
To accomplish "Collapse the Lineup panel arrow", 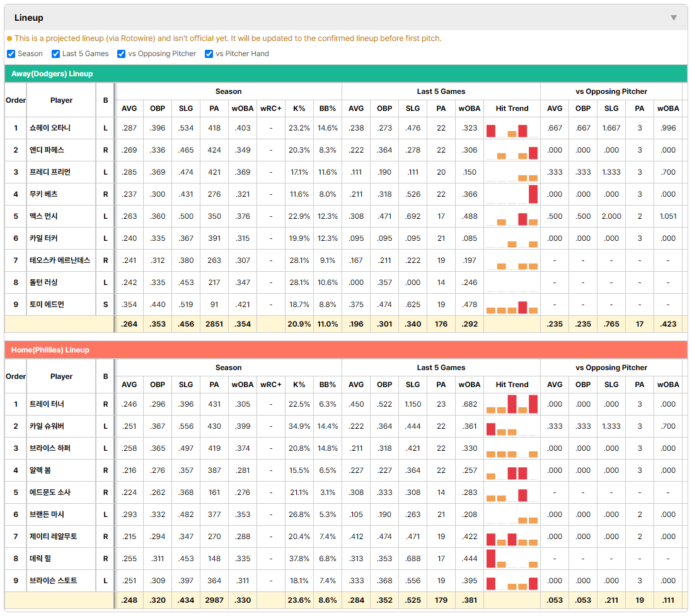I will pyautogui.click(x=674, y=18).
